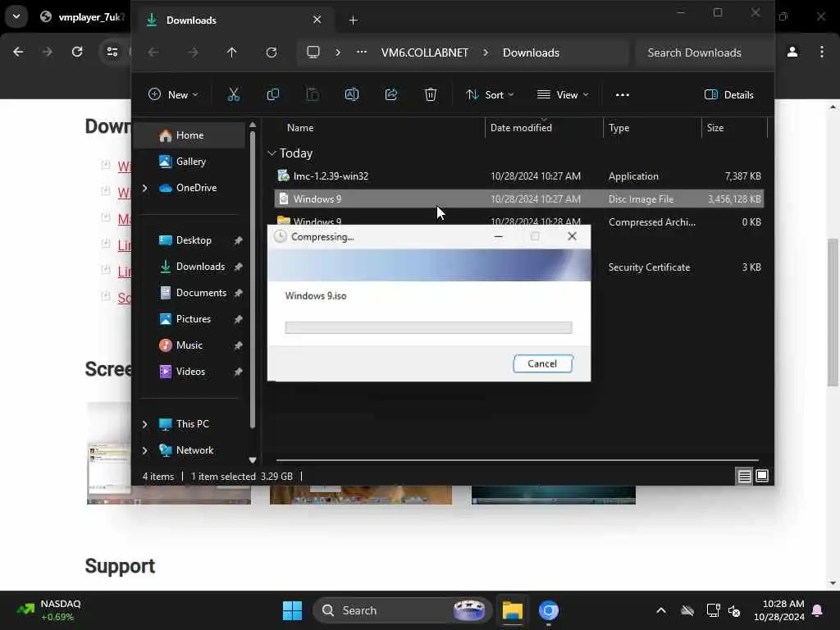The image size is (840, 630).
Task: Open File Explorer from the taskbar
Action: [512, 610]
